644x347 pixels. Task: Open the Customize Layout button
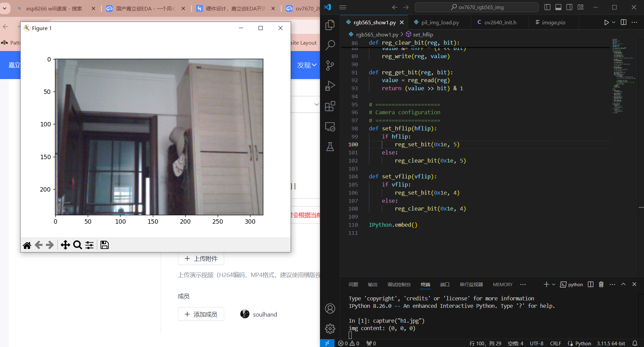coord(581,7)
